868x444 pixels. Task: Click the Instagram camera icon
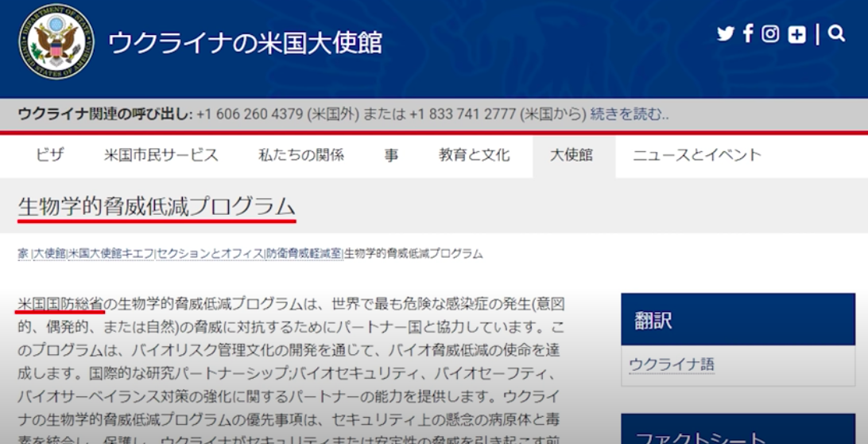(770, 34)
